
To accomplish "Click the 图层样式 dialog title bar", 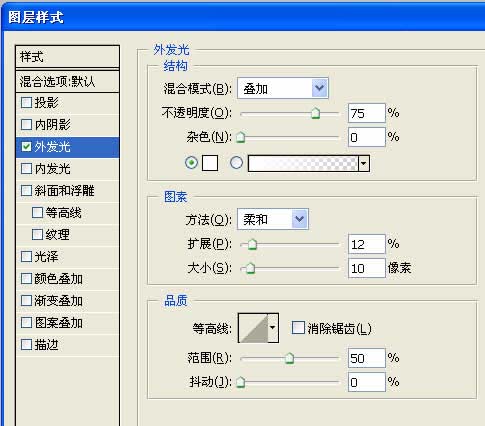I will pos(242,17).
